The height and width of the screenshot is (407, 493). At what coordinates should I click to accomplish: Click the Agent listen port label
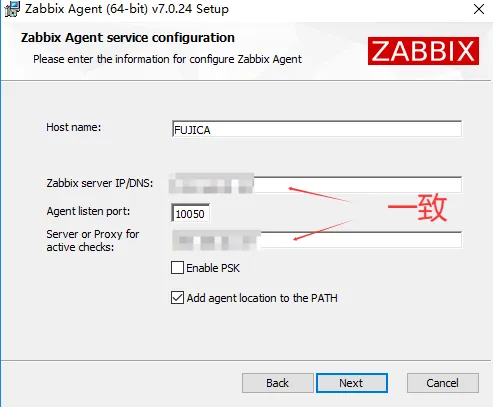click(x=88, y=211)
